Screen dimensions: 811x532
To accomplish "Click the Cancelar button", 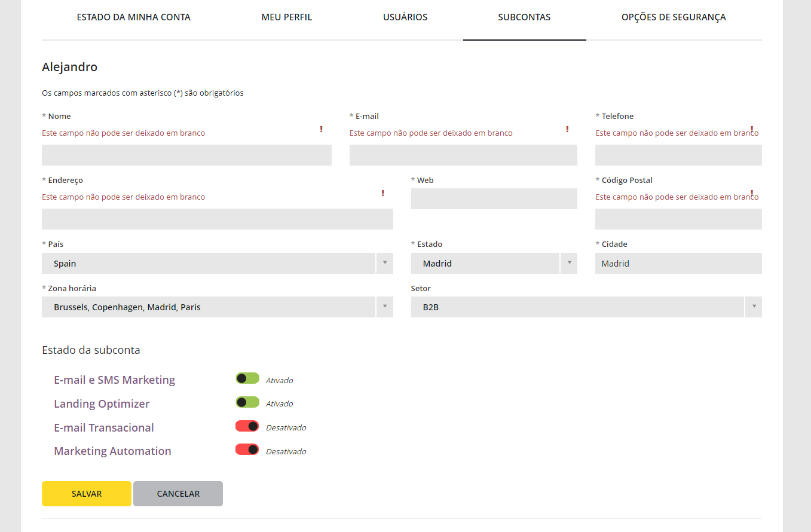I will [x=178, y=494].
